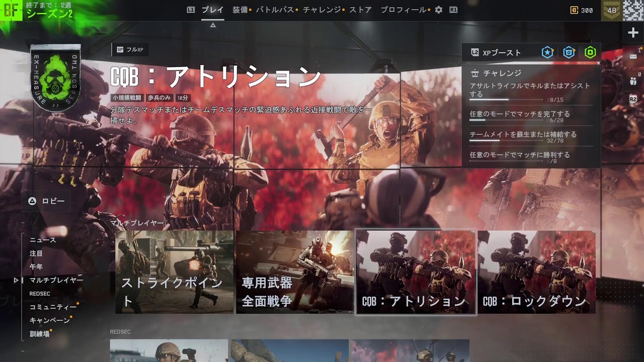
Task: Select 訓練場 in the side menu
Action: 39,333
